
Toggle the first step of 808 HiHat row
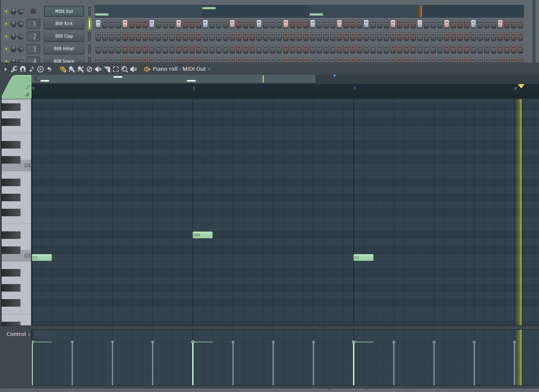coord(98,49)
